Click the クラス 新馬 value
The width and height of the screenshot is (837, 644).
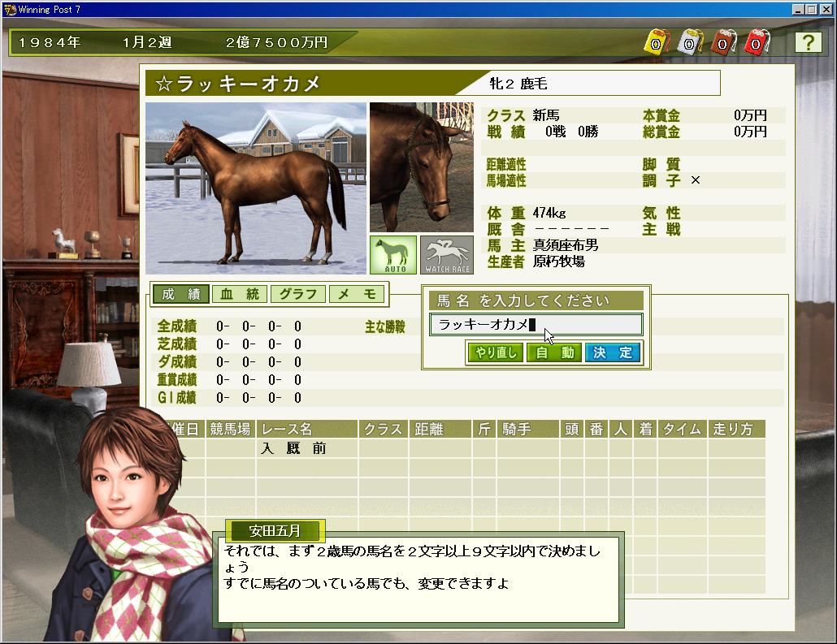546,115
